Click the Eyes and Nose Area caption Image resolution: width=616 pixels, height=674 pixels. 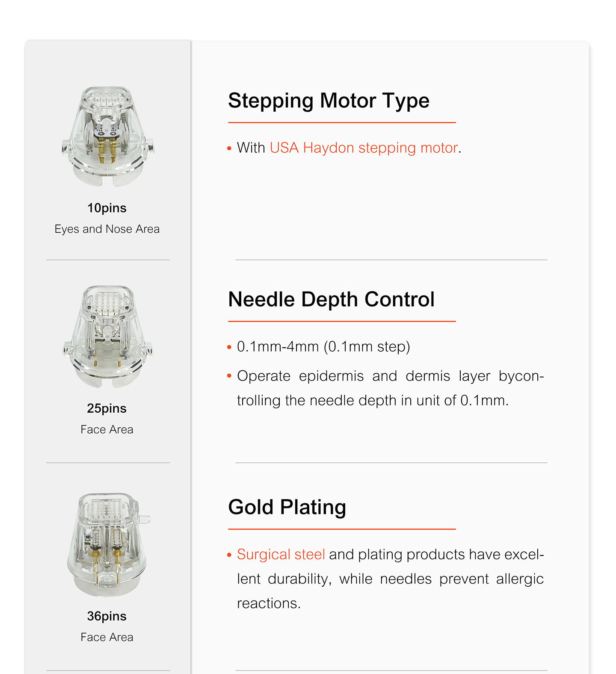coord(107,229)
